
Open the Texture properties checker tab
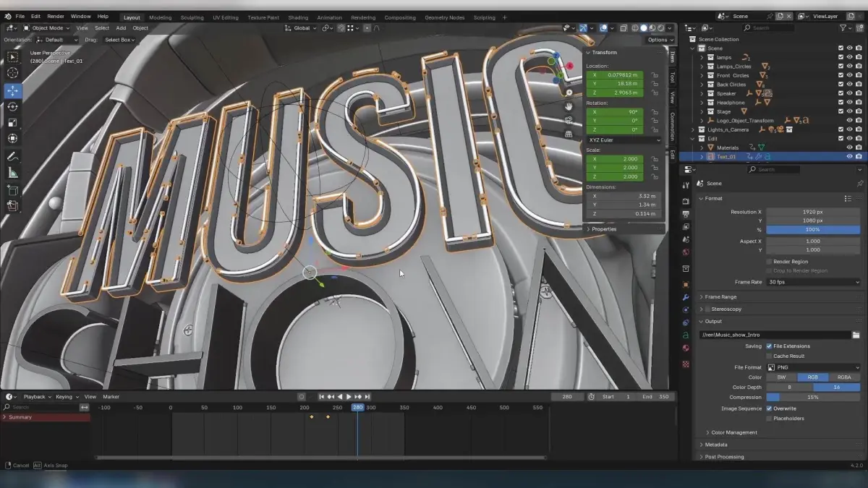click(x=686, y=364)
